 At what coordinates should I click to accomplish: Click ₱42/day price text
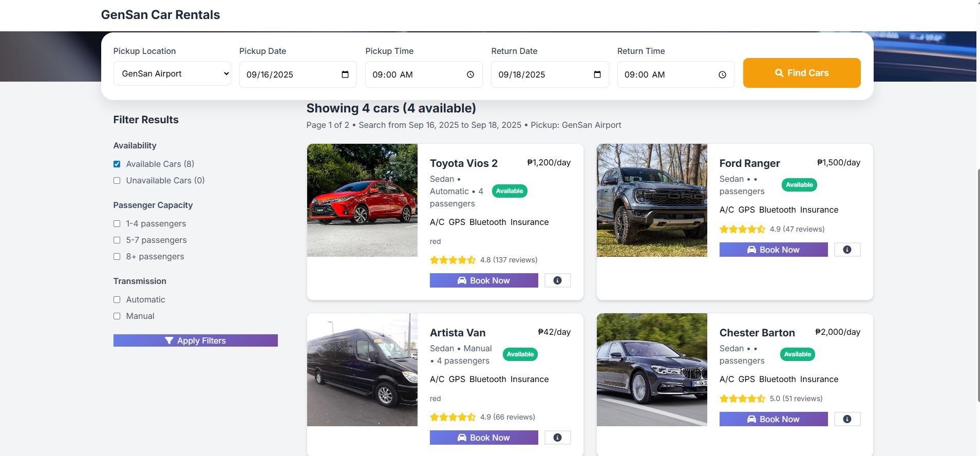click(554, 332)
